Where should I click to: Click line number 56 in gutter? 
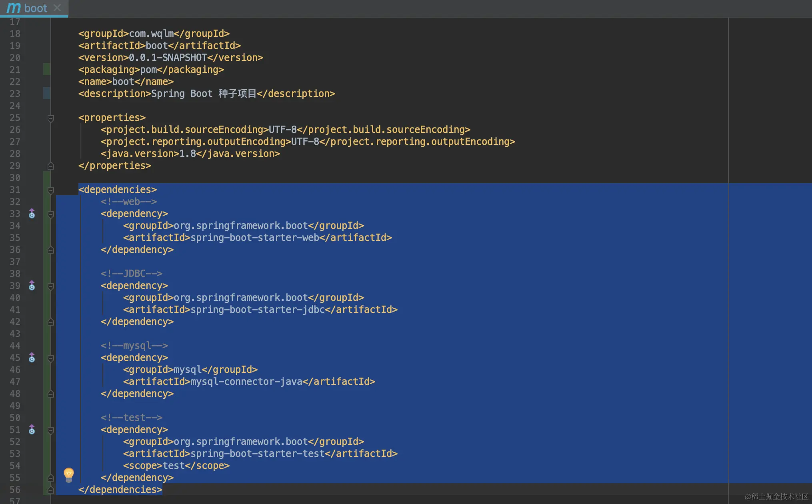pyautogui.click(x=15, y=490)
